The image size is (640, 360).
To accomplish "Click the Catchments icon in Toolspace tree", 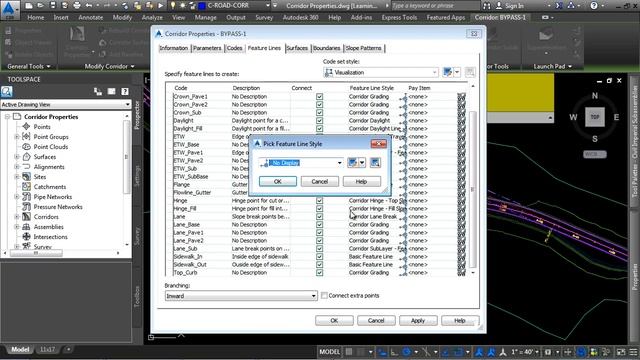I will [x=26, y=187].
